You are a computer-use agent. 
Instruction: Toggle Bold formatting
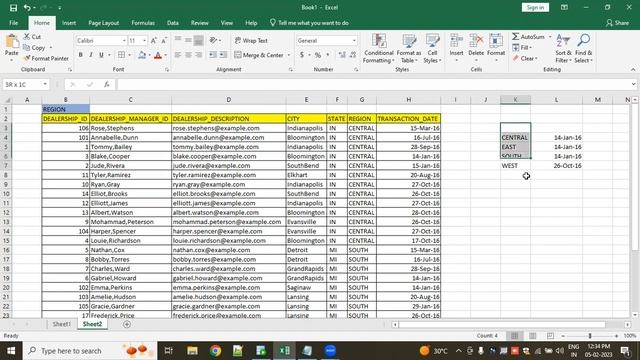click(80, 55)
